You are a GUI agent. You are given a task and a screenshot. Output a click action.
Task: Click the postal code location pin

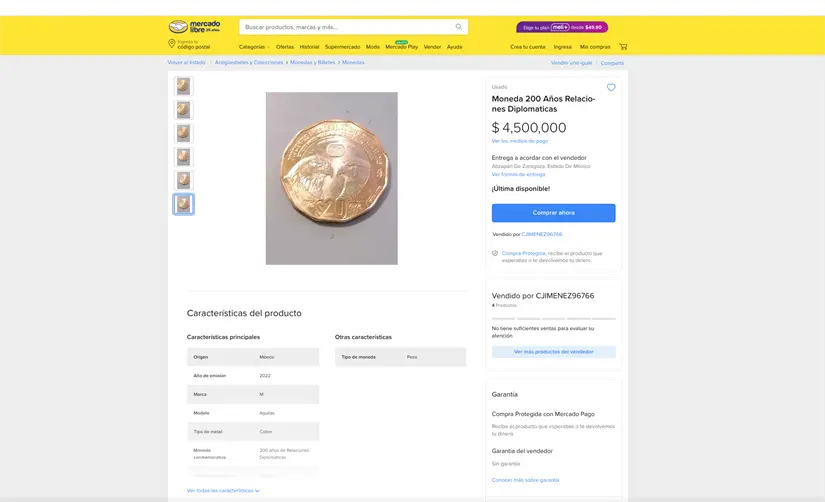tap(171, 44)
